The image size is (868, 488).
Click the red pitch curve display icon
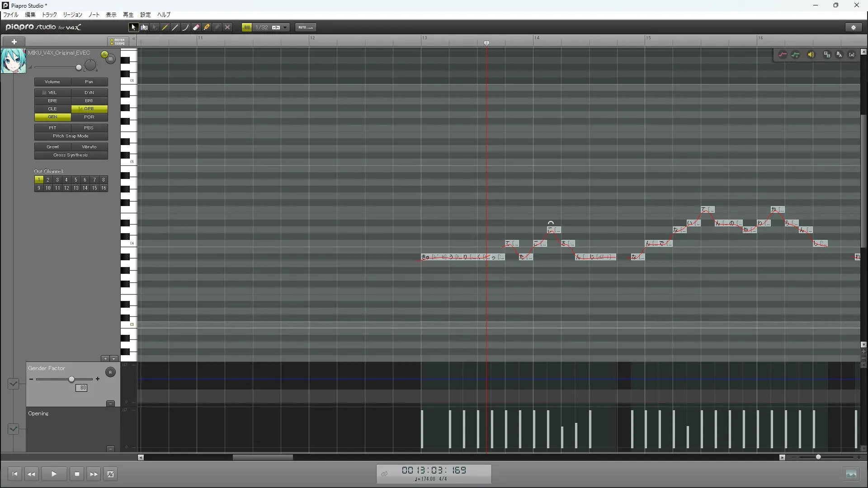783,55
